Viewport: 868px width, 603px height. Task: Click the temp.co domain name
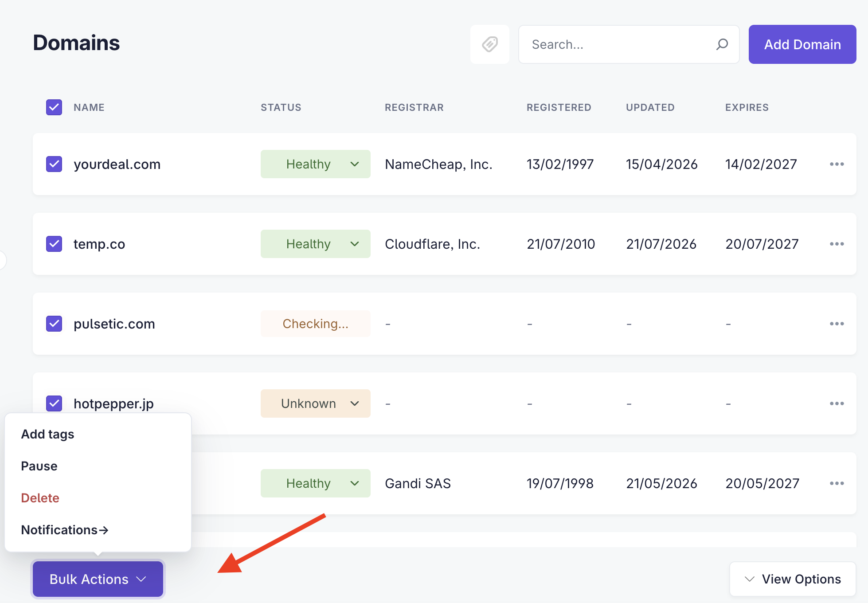coord(99,244)
